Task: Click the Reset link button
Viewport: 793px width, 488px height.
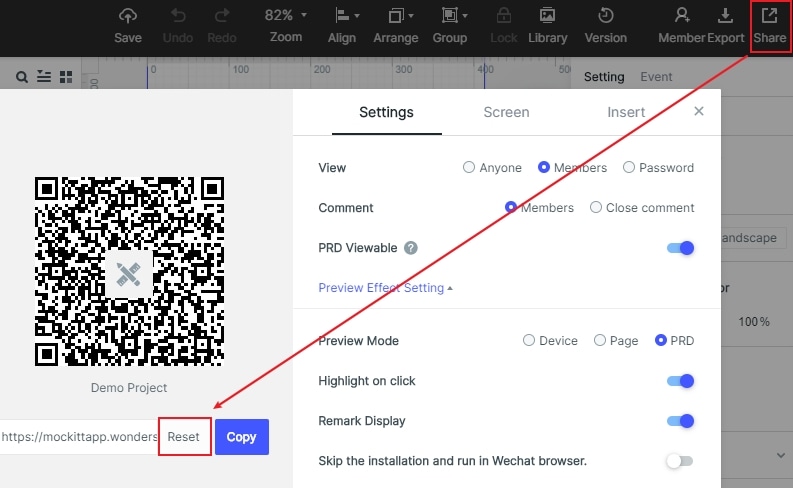Action: pos(184,436)
